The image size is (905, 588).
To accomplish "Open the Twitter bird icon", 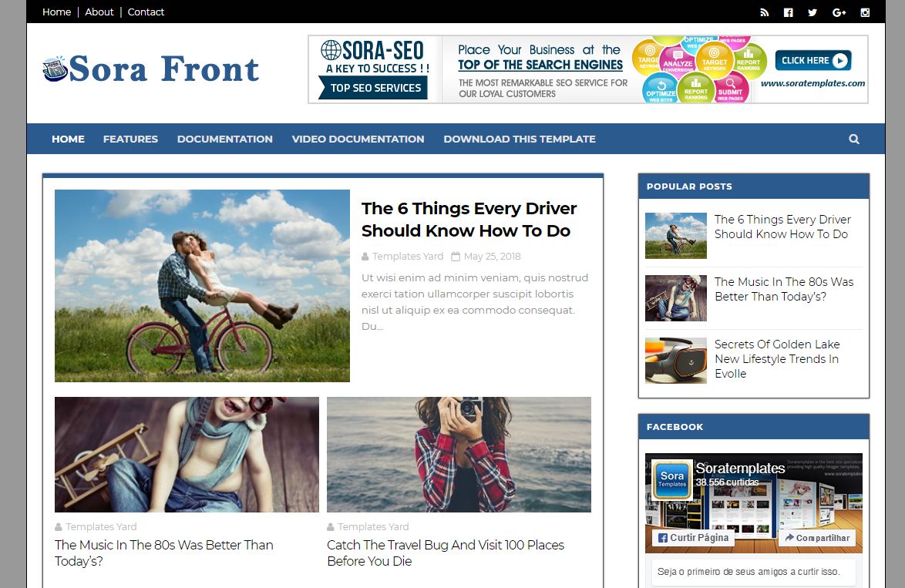I will tap(812, 12).
